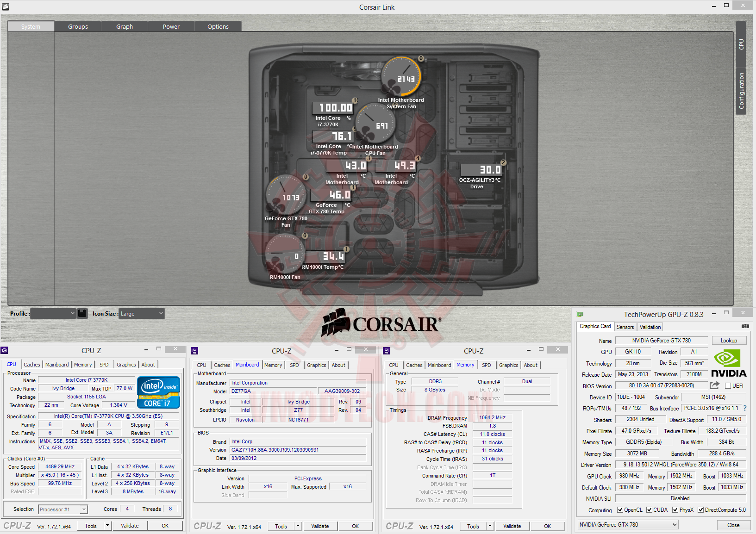
Task: Click OK in the CPU-Z Memory window
Action: (x=547, y=526)
